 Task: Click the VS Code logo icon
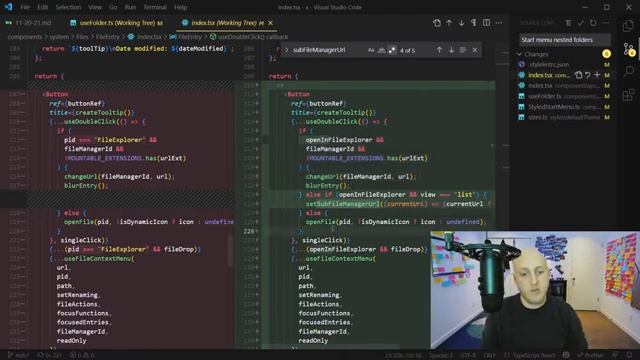[8, 7]
